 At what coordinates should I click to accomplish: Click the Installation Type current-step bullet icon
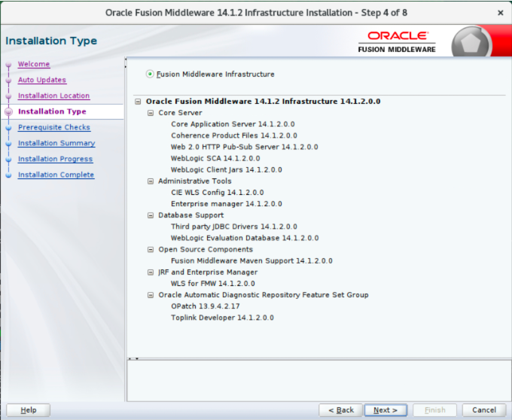click(9, 112)
